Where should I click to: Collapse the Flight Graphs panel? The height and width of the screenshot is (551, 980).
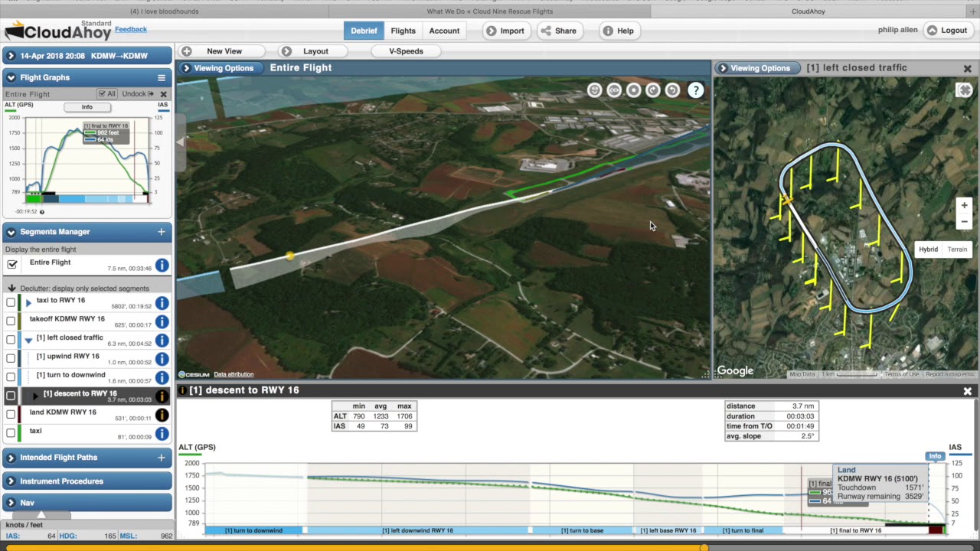coord(11,77)
